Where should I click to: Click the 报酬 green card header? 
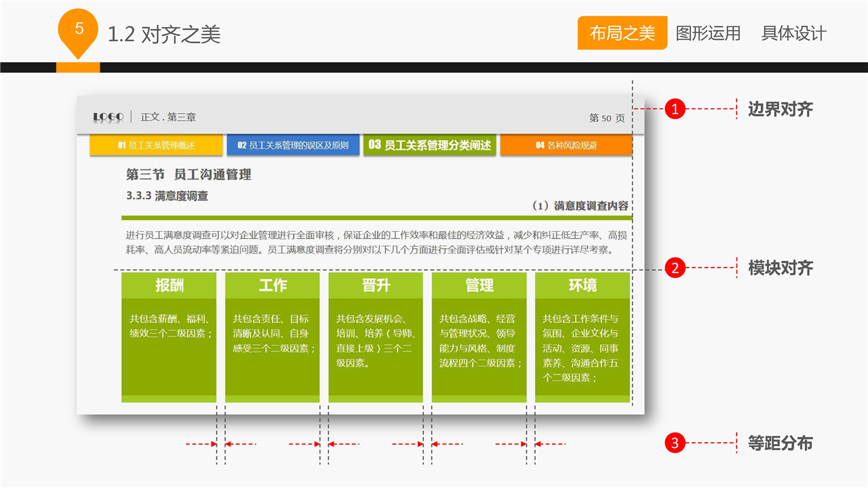[x=169, y=285]
